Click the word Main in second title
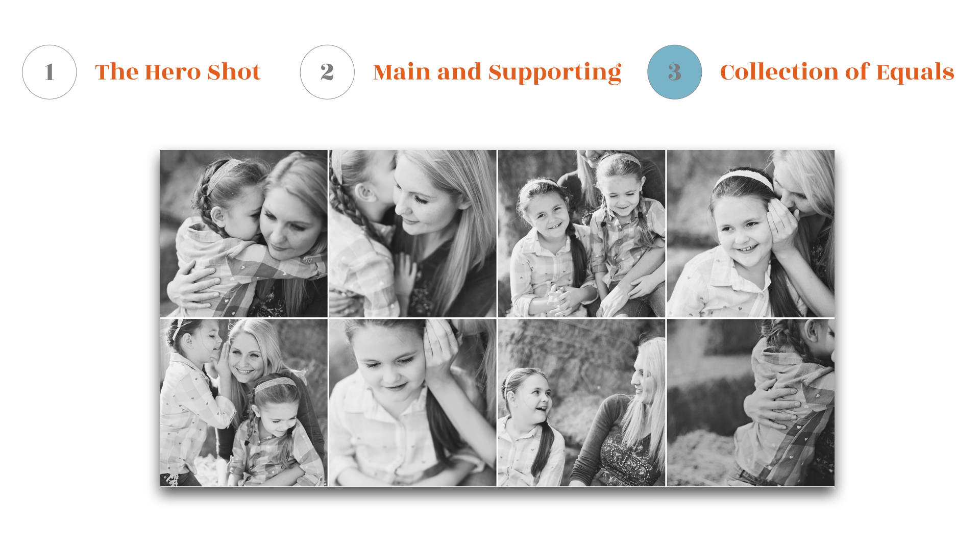This screenshot has width=980, height=551. [x=402, y=72]
